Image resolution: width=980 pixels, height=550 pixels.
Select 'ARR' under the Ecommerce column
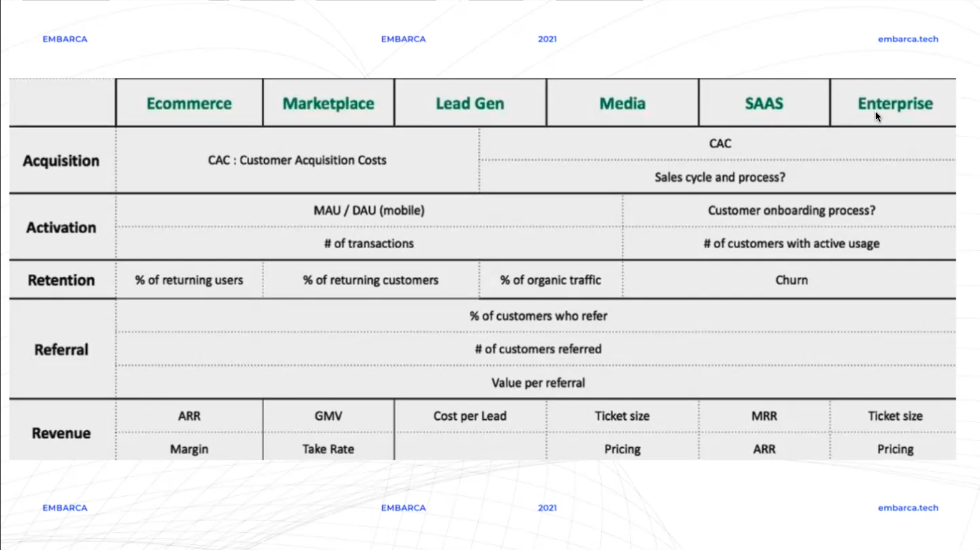point(189,416)
